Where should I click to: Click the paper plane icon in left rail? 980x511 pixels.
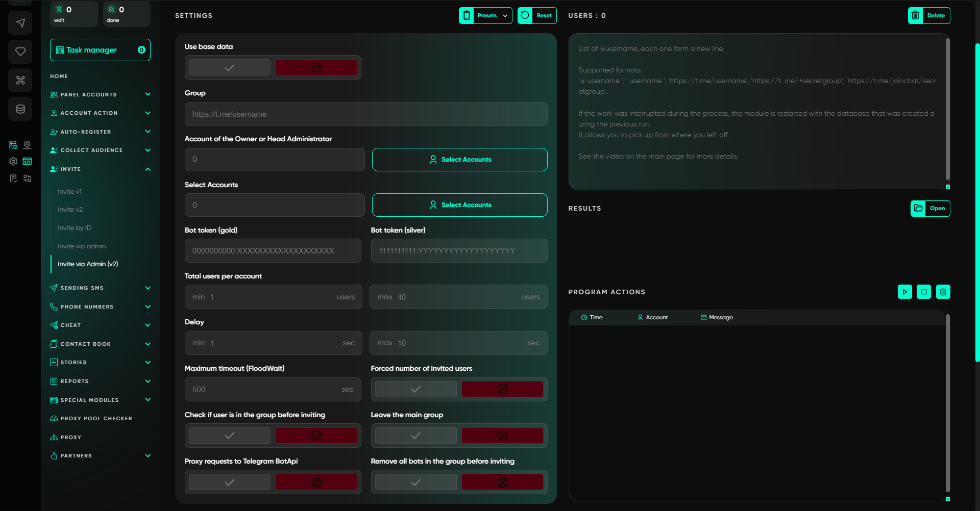pyautogui.click(x=20, y=23)
